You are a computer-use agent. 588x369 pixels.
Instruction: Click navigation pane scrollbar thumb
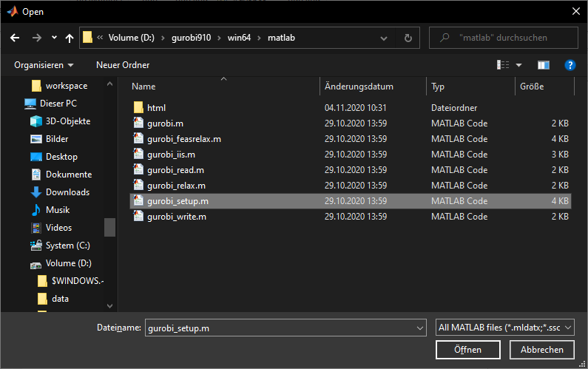click(109, 227)
